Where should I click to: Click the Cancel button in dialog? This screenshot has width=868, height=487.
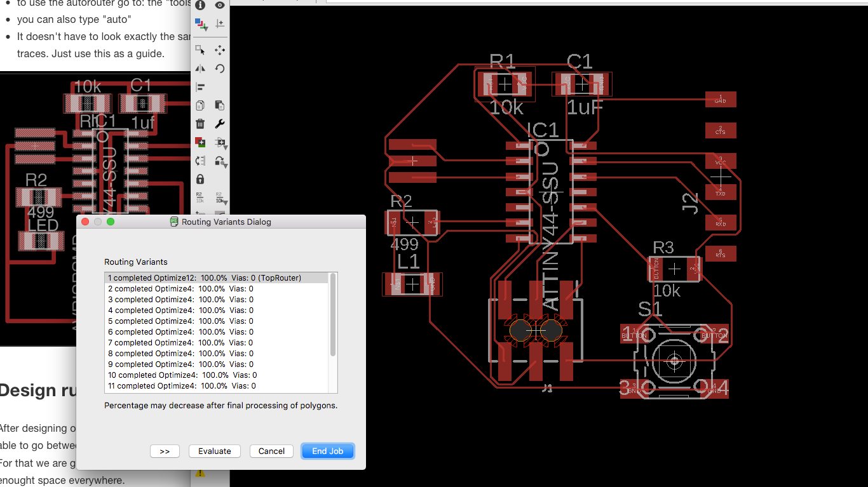click(x=271, y=451)
